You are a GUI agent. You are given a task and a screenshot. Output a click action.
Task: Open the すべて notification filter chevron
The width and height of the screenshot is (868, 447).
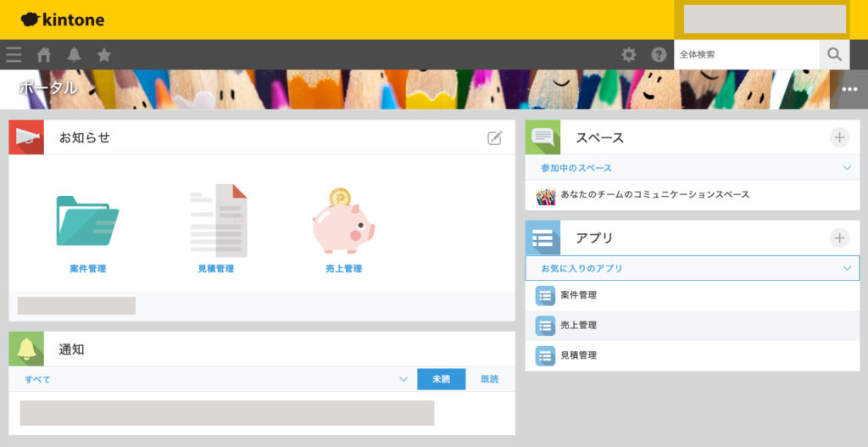point(403,379)
